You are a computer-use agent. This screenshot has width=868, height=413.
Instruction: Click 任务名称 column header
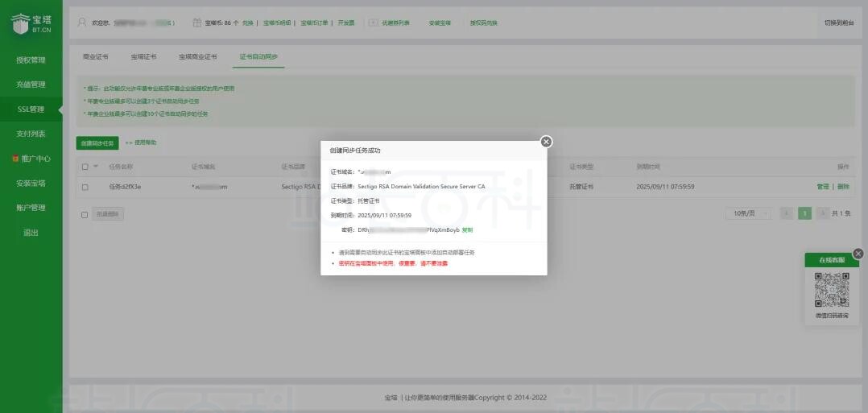121,167
